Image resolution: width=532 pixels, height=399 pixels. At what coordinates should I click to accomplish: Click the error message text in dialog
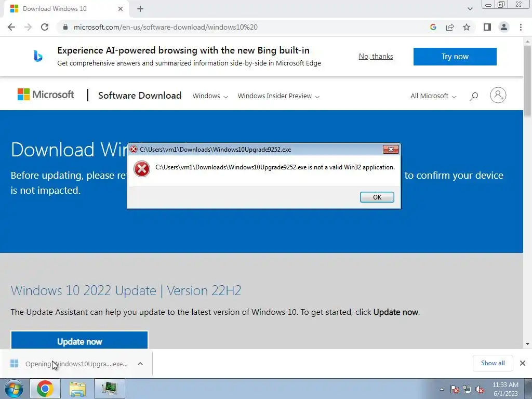point(275,167)
